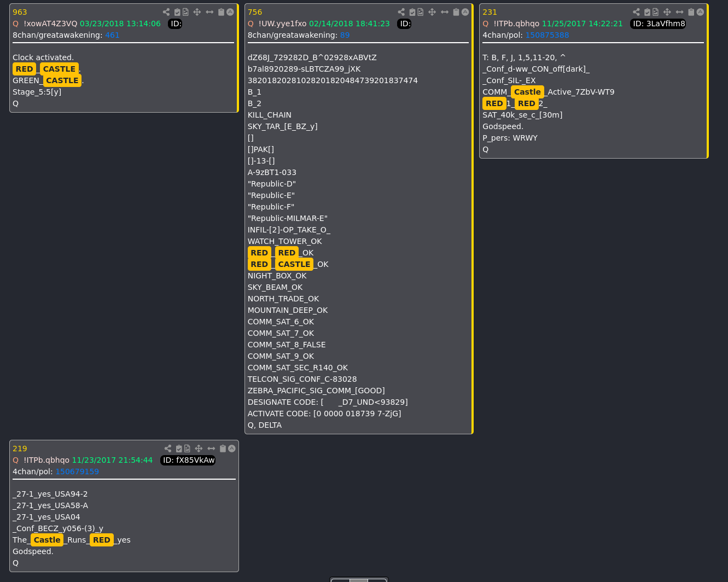Click the line _27-1_yes_USA94-2

pyautogui.click(x=50, y=494)
